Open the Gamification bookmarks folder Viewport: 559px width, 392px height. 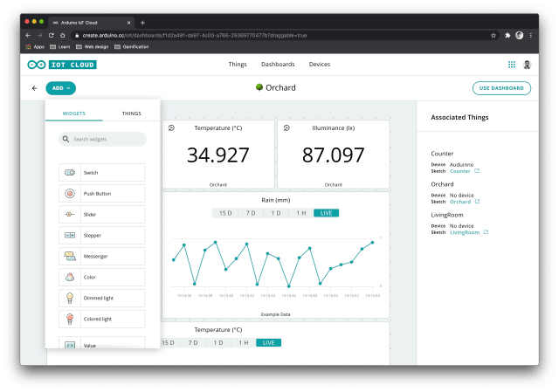click(132, 46)
